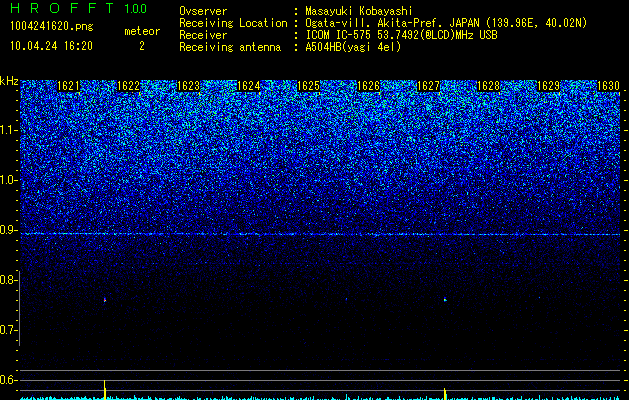Click the 1626 time marker
Viewport: 629px width, 400px height.
(368, 86)
